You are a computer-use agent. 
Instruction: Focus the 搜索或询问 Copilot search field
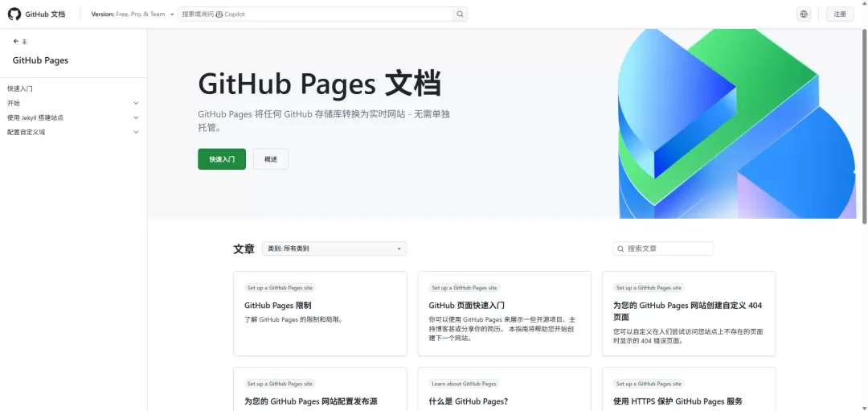(x=316, y=14)
